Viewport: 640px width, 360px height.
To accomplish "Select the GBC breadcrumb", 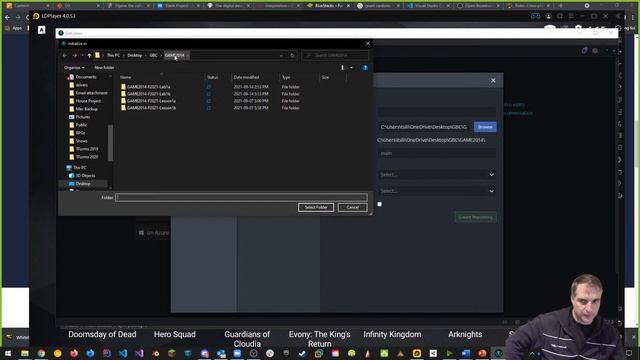I will click(x=153, y=56).
